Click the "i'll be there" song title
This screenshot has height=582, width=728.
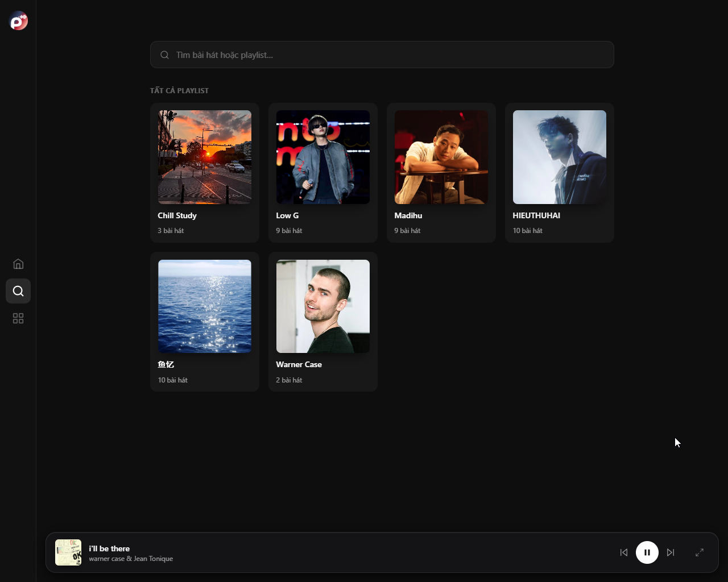point(109,548)
